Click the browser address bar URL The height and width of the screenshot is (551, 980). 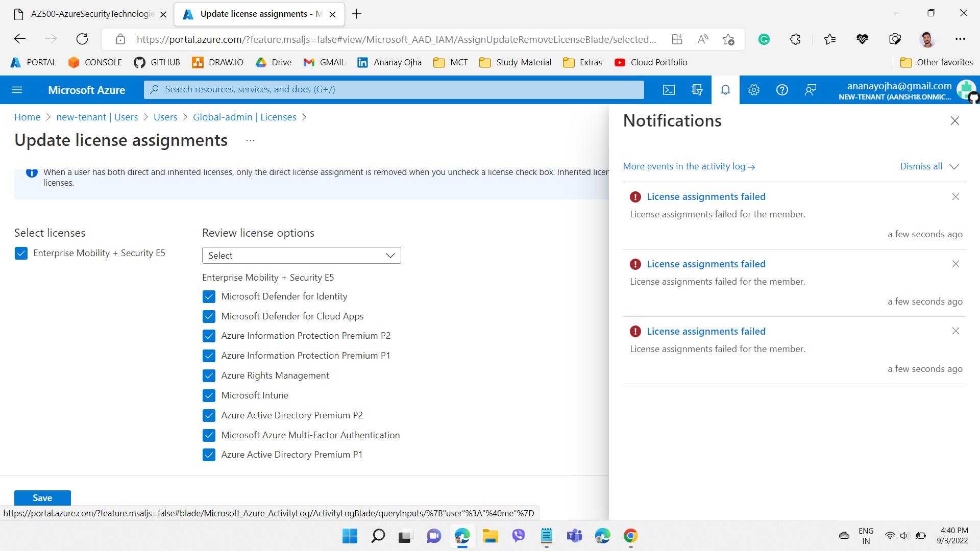(x=396, y=39)
